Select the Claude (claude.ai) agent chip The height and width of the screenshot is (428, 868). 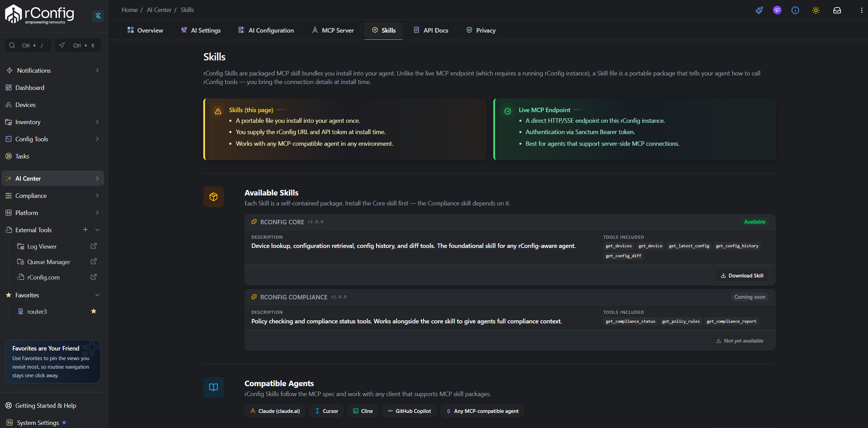point(275,411)
